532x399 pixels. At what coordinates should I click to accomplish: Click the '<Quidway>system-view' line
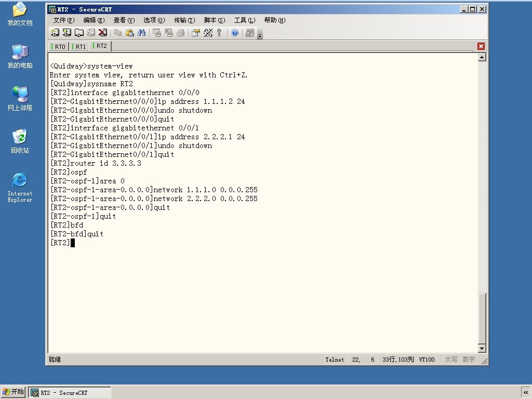[x=91, y=66]
